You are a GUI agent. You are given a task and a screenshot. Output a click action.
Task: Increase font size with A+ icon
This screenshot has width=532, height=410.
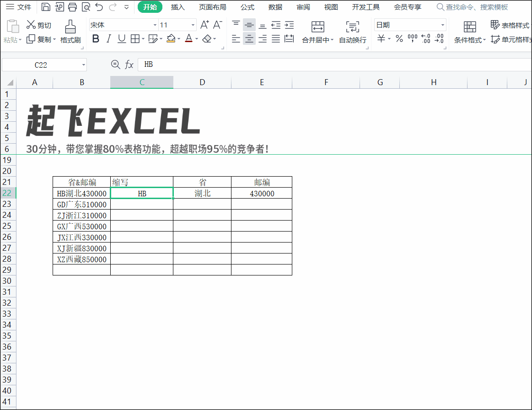tap(204, 25)
